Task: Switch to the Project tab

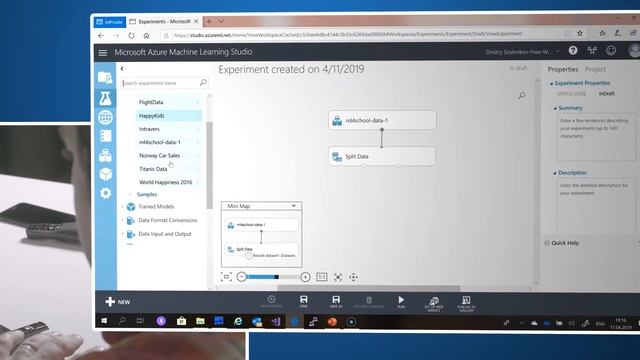Action: 595,69
